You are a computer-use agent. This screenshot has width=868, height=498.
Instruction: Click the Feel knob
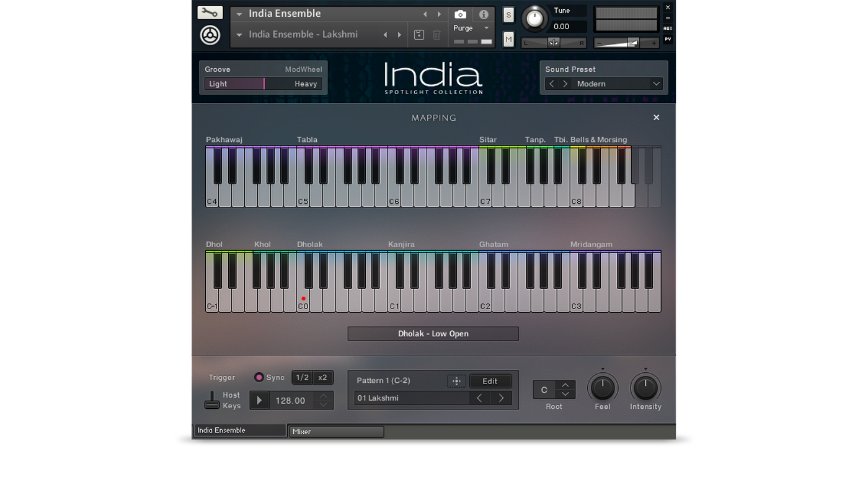(x=602, y=388)
